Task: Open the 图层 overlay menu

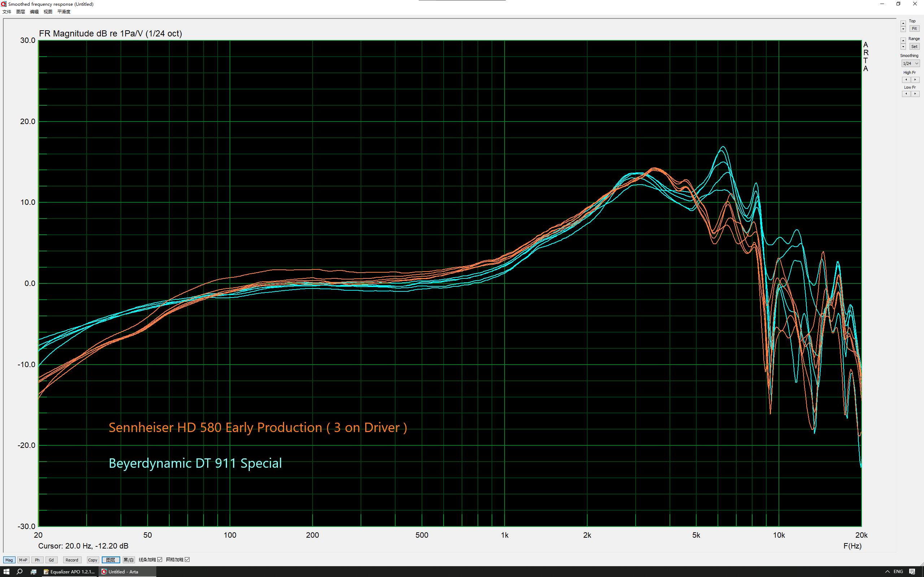Action: pyautogui.click(x=21, y=12)
